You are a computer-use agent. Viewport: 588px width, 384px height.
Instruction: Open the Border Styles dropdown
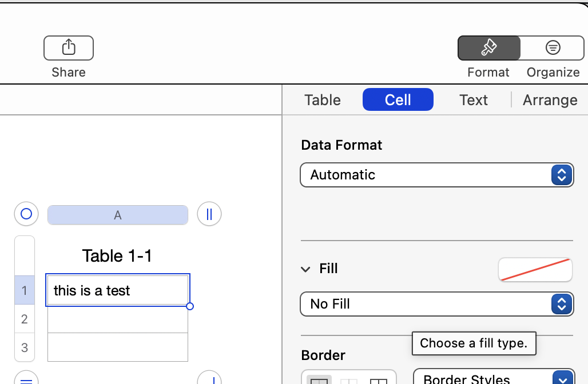pyautogui.click(x=494, y=378)
